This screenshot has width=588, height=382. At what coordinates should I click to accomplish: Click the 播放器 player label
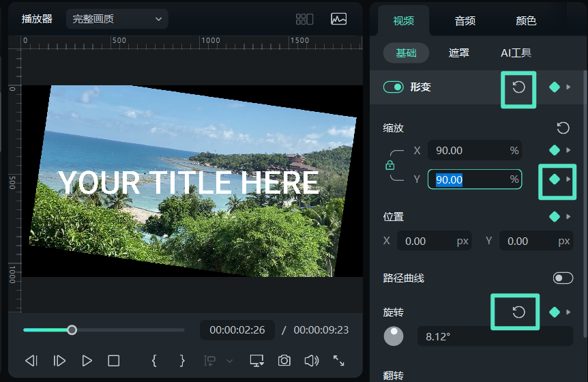tap(37, 18)
